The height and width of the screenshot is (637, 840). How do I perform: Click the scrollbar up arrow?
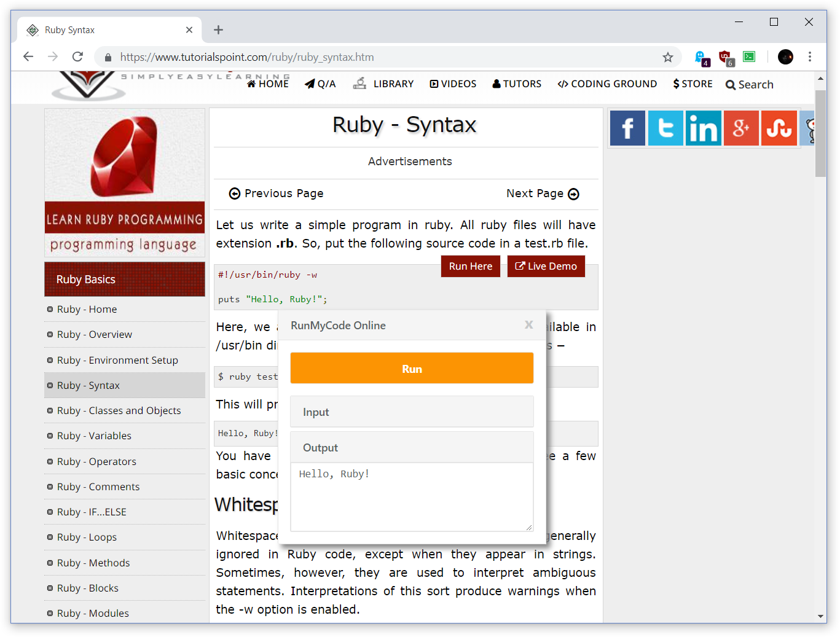(x=820, y=79)
